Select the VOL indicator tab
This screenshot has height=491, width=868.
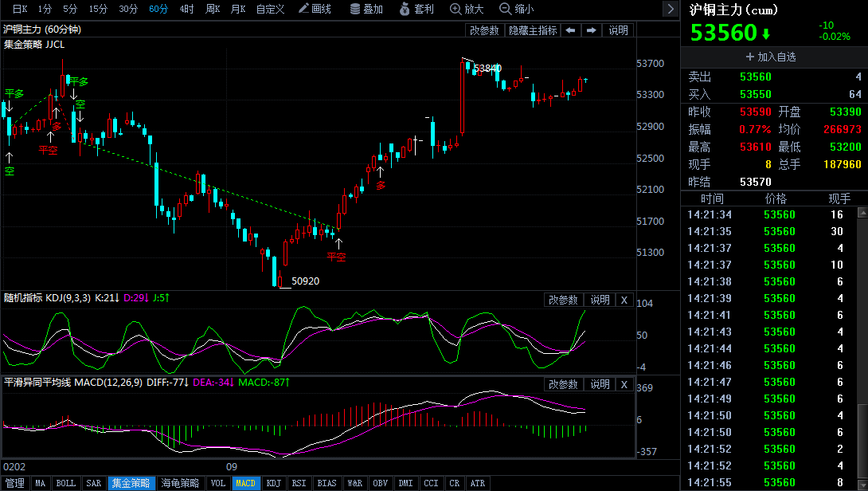(x=218, y=483)
